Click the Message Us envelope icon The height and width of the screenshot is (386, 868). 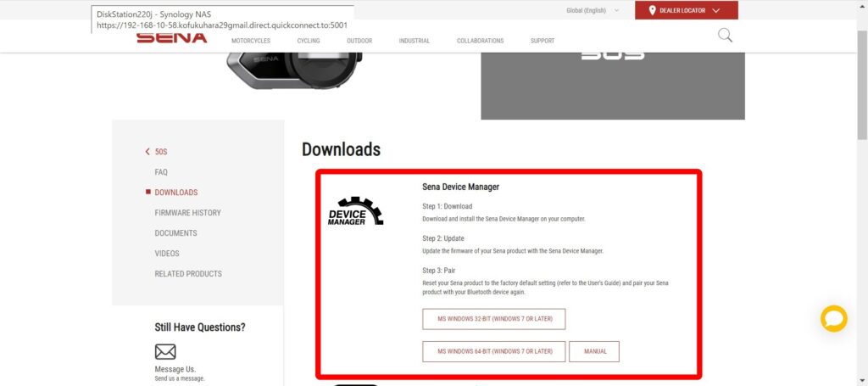(x=165, y=352)
